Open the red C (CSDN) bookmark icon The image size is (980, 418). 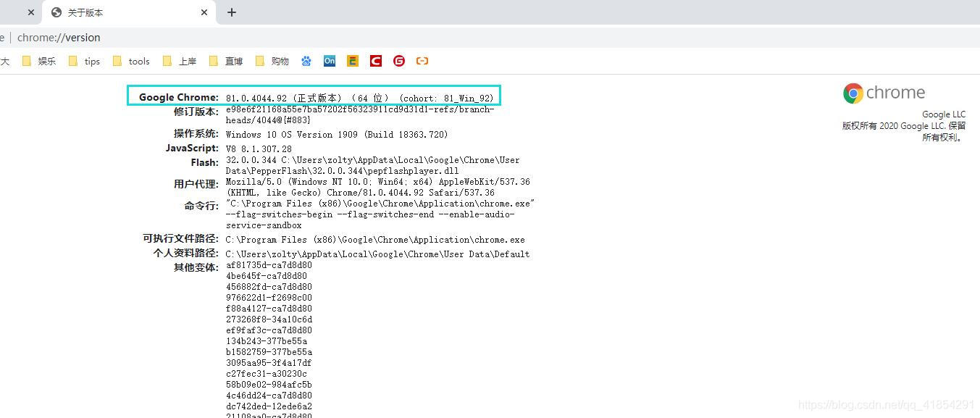376,62
